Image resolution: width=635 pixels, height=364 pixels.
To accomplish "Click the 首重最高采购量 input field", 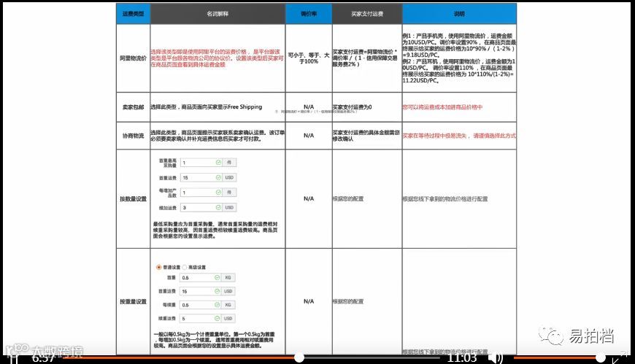I will pyautogui.click(x=201, y=163).
